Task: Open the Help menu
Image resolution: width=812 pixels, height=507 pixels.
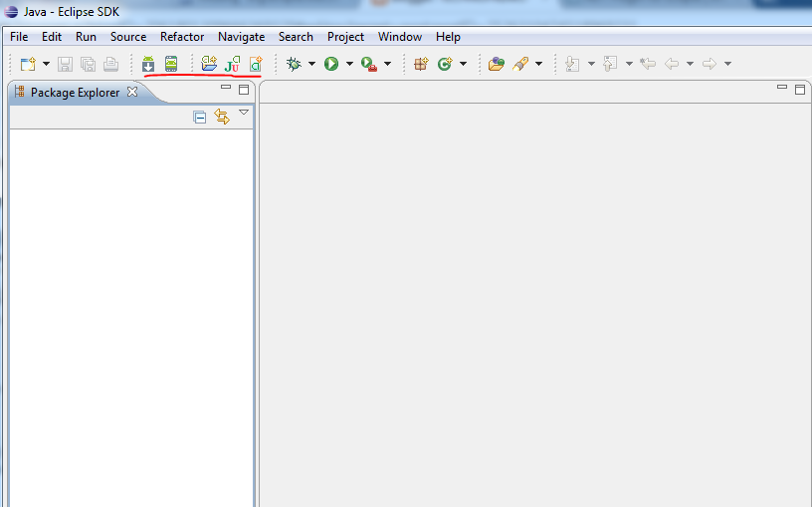Action: [448, 37]
